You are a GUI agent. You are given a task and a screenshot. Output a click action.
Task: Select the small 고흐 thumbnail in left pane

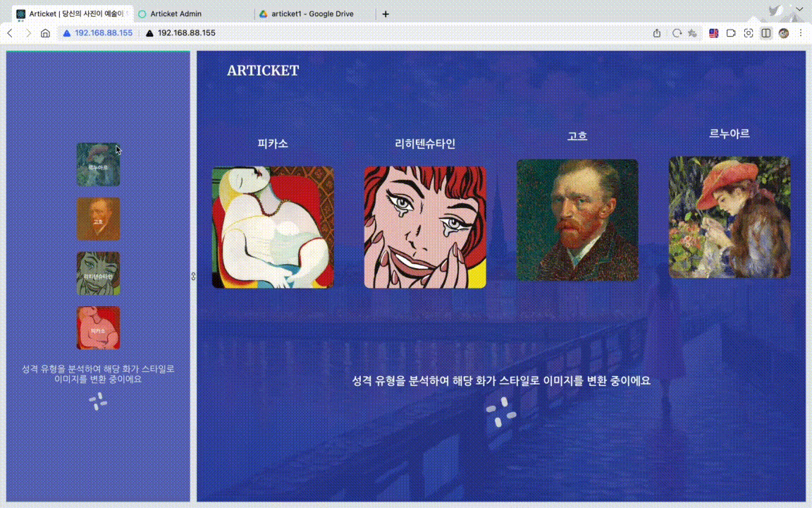99,219
